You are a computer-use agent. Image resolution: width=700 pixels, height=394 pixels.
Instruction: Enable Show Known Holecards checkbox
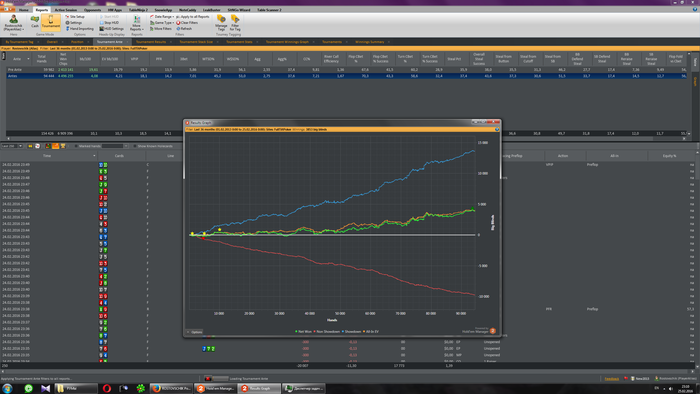pyautogui.click(x=135, y=146)
